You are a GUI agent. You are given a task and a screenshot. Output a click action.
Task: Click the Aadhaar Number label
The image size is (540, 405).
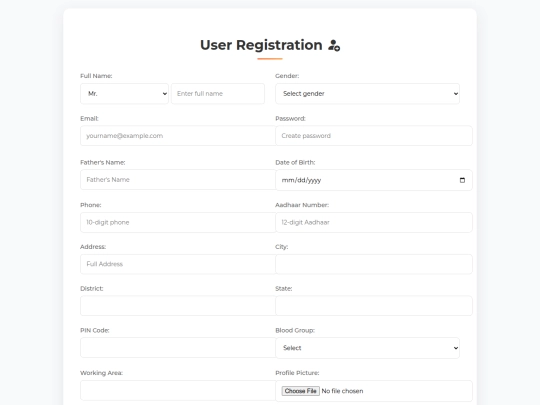302,205
